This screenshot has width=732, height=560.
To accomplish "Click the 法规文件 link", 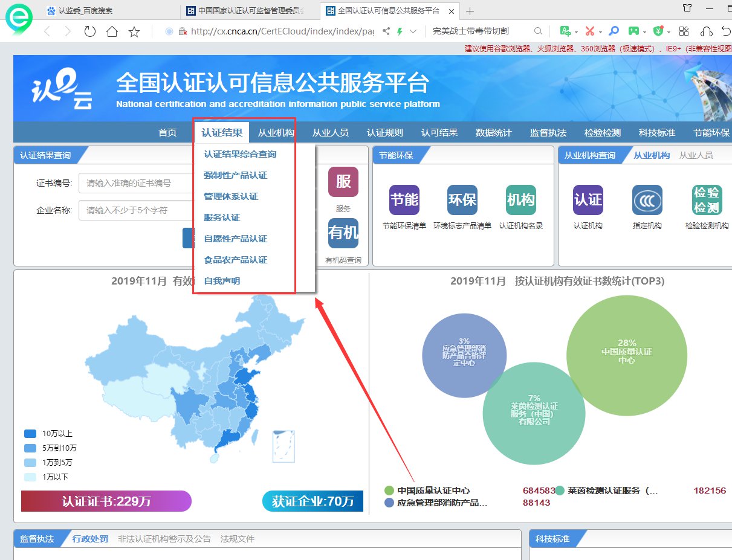I will 238,539.
